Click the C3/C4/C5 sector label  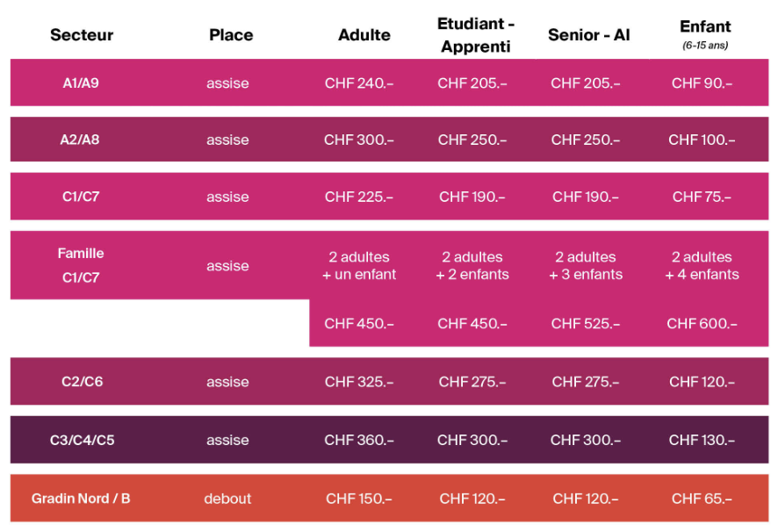coord(82,440)
